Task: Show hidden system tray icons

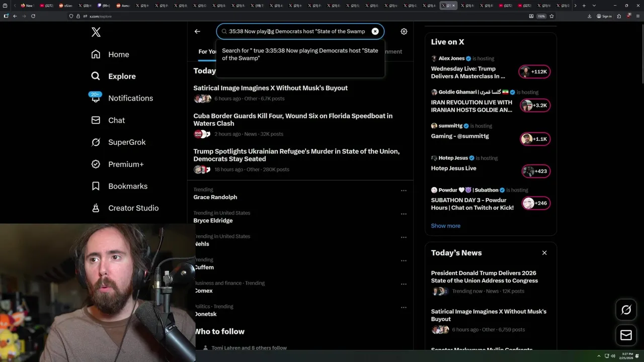Action: [599, 356]
